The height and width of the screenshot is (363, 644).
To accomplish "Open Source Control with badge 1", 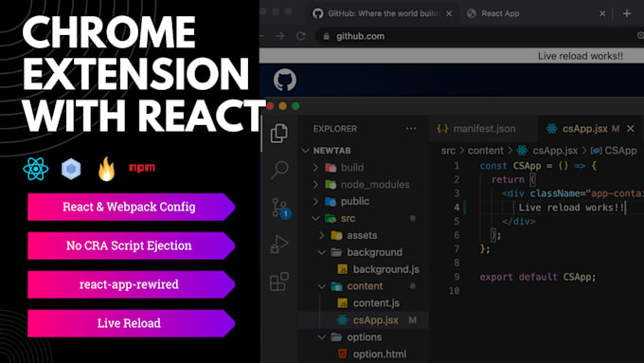I will [x=281, y=208].
